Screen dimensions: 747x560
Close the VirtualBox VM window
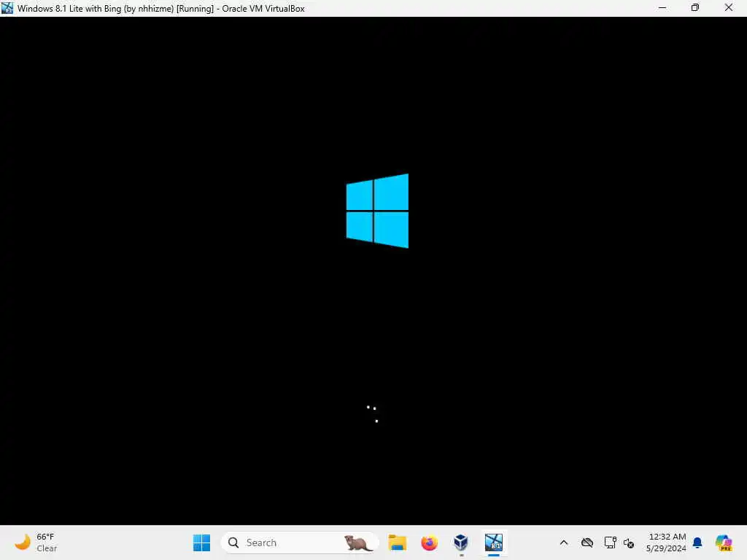(x=729, y=8)
